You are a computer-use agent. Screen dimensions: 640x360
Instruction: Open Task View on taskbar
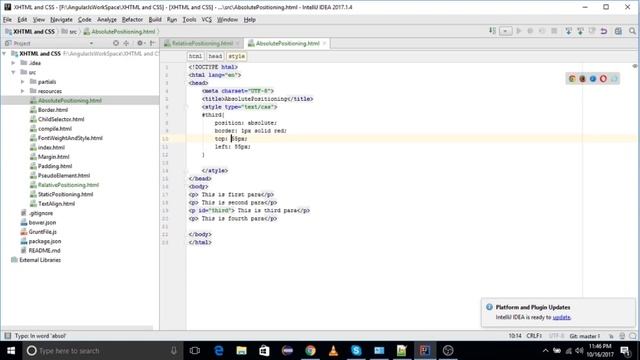pos(195,351)
